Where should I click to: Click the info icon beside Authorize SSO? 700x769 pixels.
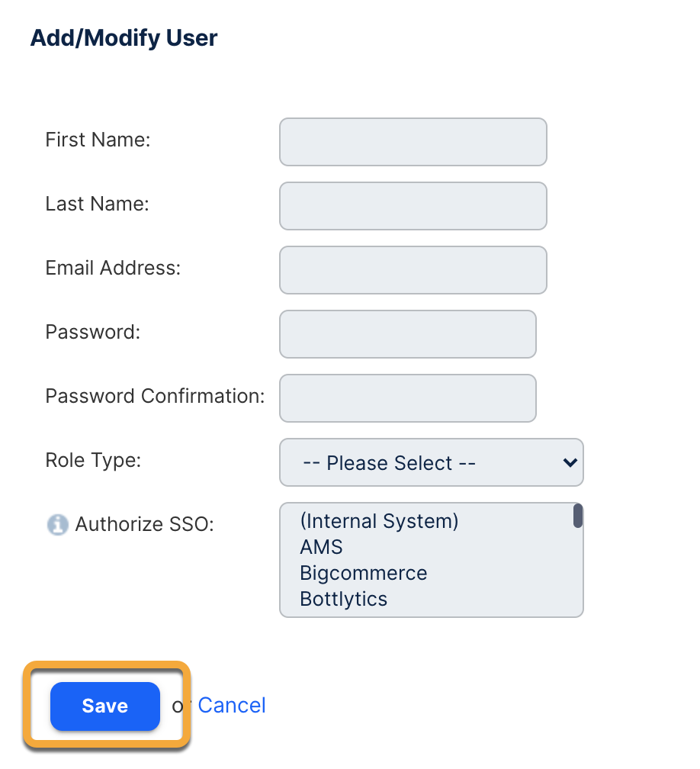[x=57, y=525]
